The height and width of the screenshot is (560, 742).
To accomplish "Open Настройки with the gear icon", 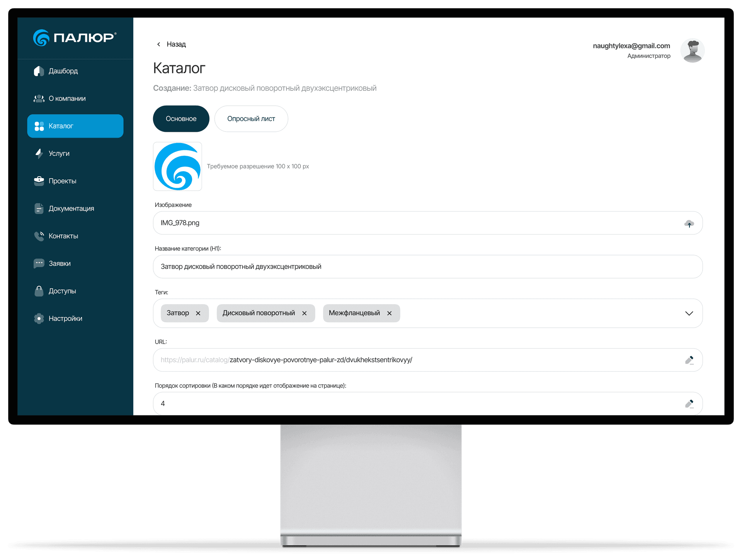I will tap(65, 318).
